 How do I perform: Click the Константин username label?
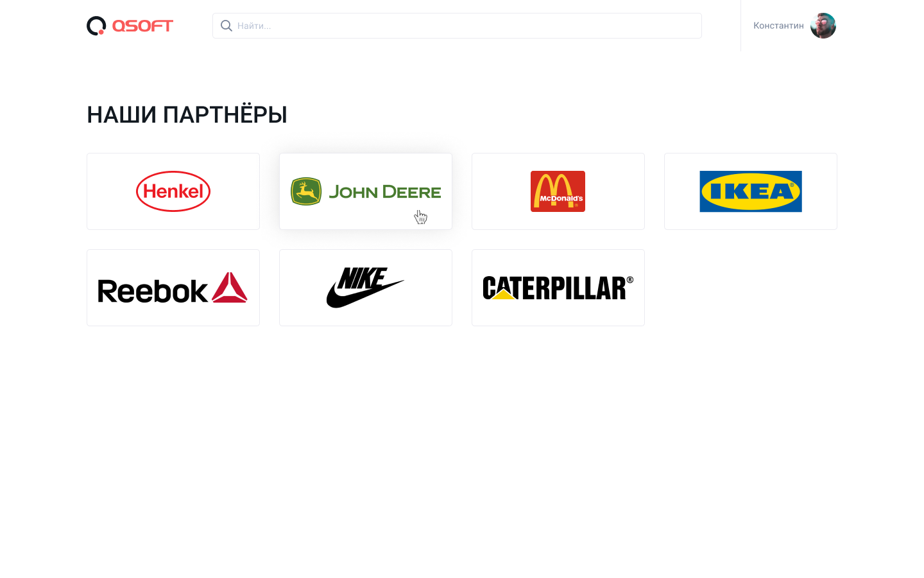pos(778,26)
